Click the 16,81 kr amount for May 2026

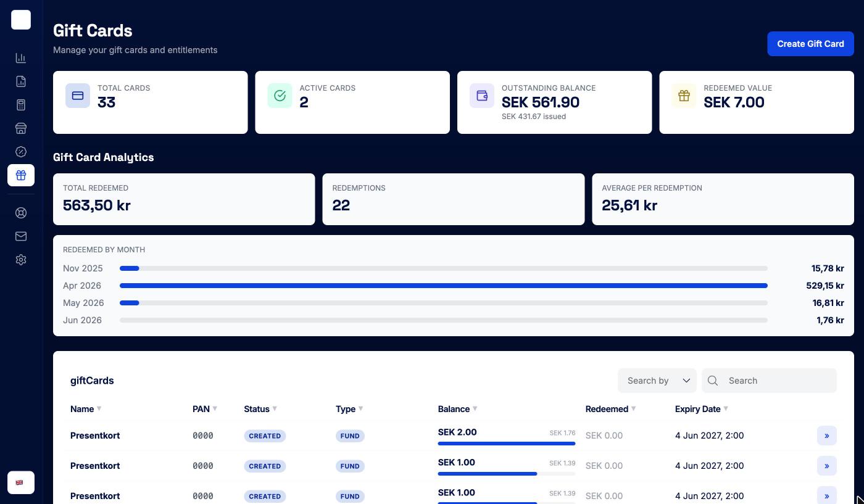[828, 303]
